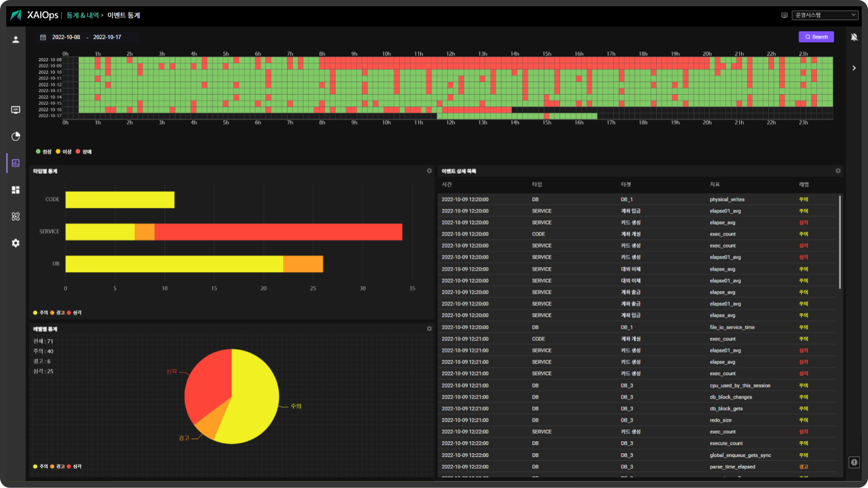Click the start date 2022-10-08 field

66,37
